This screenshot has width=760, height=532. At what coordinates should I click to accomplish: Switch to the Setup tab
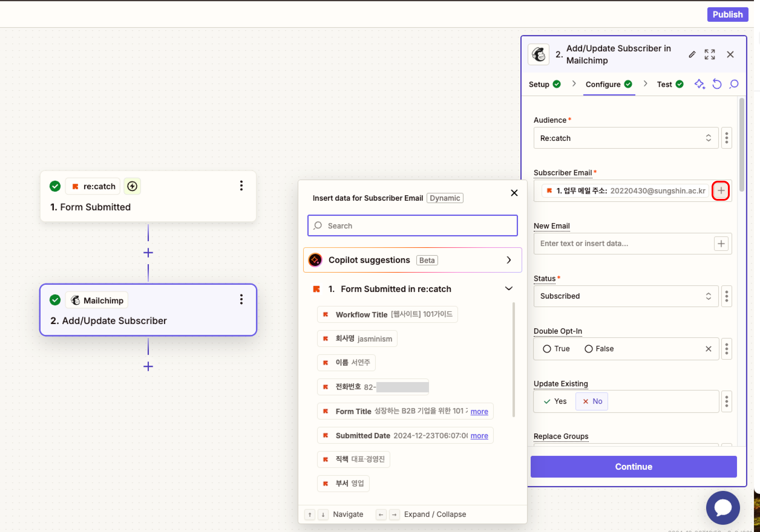pyautogui.click(x=545, y=84)
